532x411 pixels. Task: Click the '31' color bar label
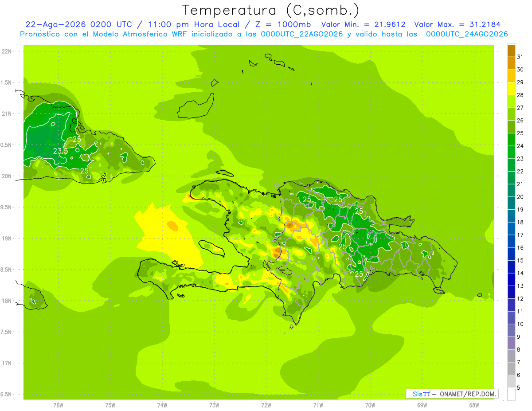point(520,57)
